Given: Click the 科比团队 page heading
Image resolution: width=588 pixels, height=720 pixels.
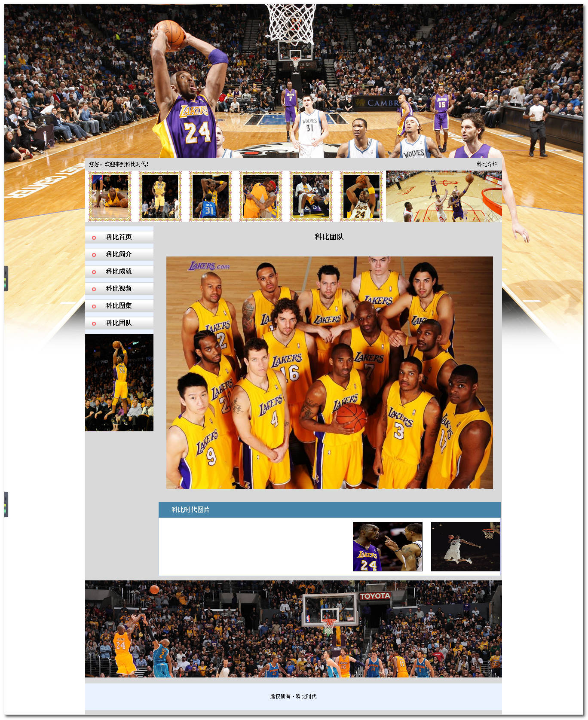Looking at the screenshot, I should pyautogui.click(x=329, y=237).
